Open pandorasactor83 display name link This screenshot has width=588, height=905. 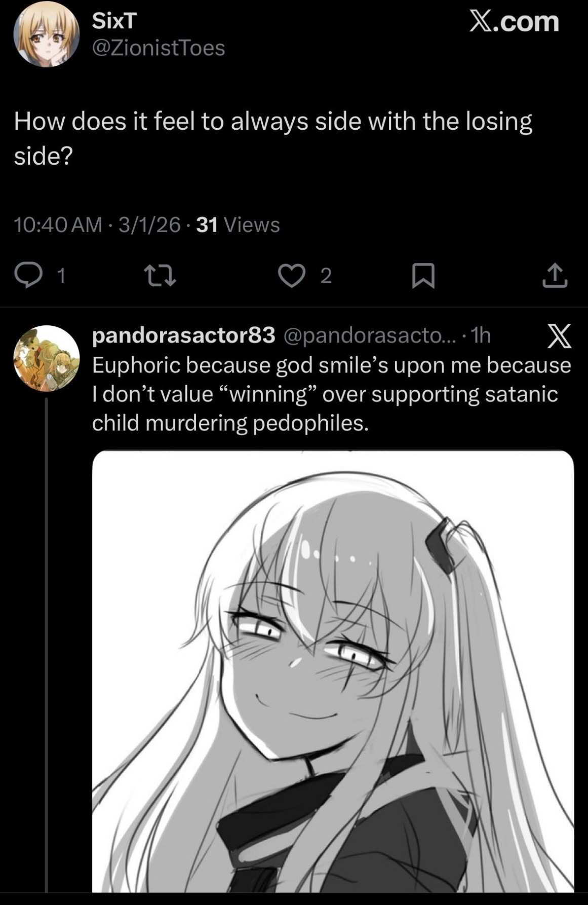coord(183,335)
